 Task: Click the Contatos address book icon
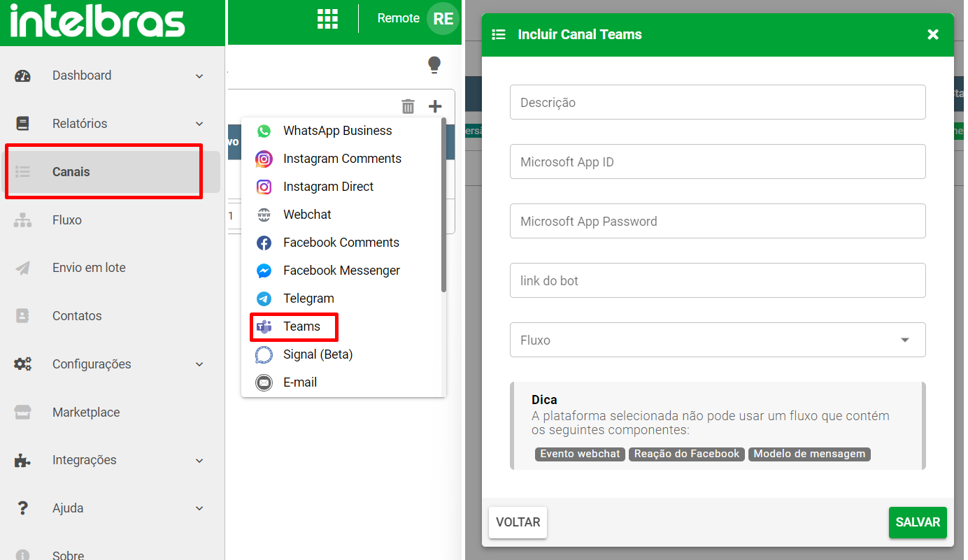(23, 316)
